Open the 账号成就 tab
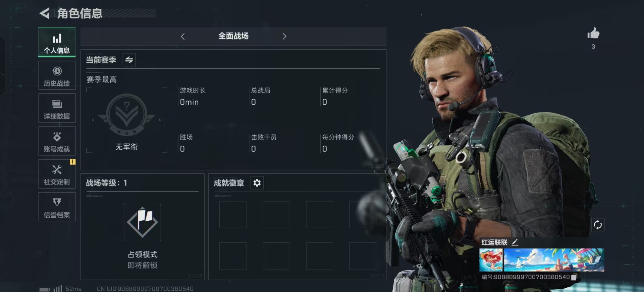This screenshot has width=644, height=292. [x=57, y=141]
